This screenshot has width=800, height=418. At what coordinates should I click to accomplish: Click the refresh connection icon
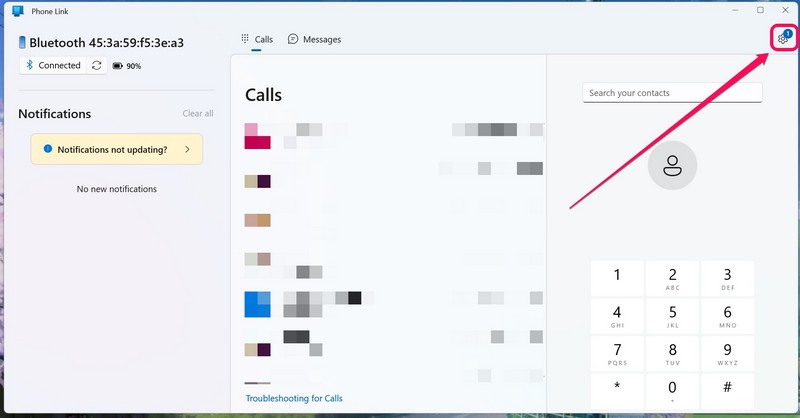point(96,65)
